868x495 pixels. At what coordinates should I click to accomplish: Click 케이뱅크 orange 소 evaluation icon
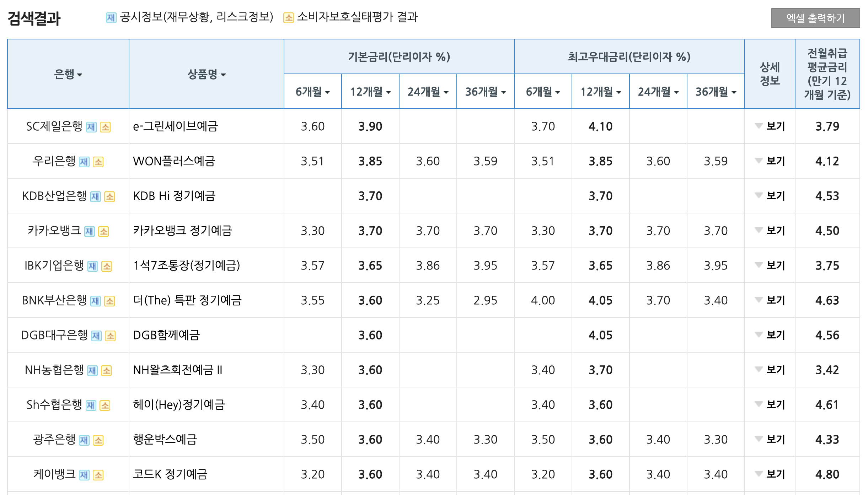click(98, 475)
